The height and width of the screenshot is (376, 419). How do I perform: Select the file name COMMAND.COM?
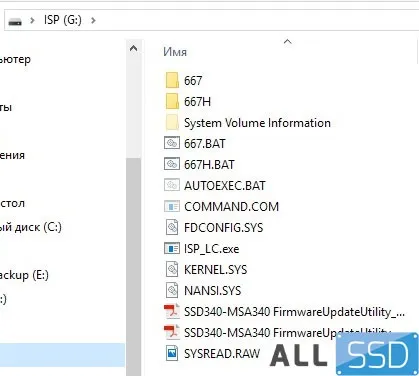[x=231, y=207]
